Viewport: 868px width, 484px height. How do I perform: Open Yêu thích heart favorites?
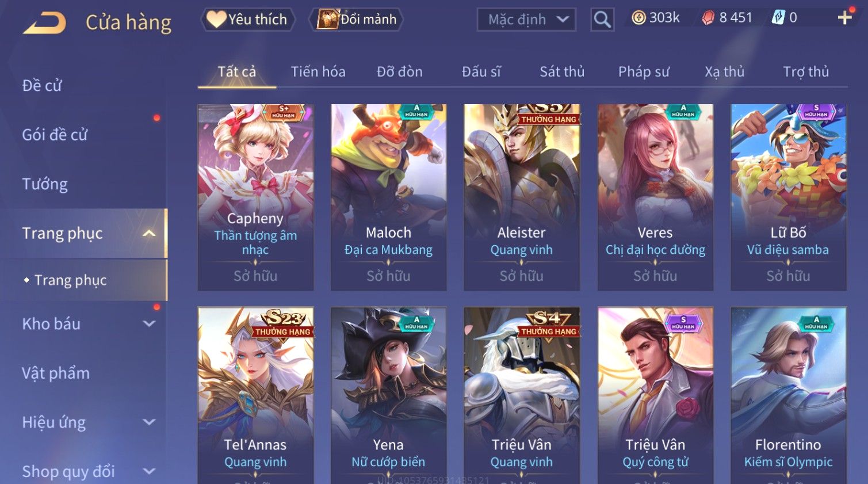click(248, 20)
